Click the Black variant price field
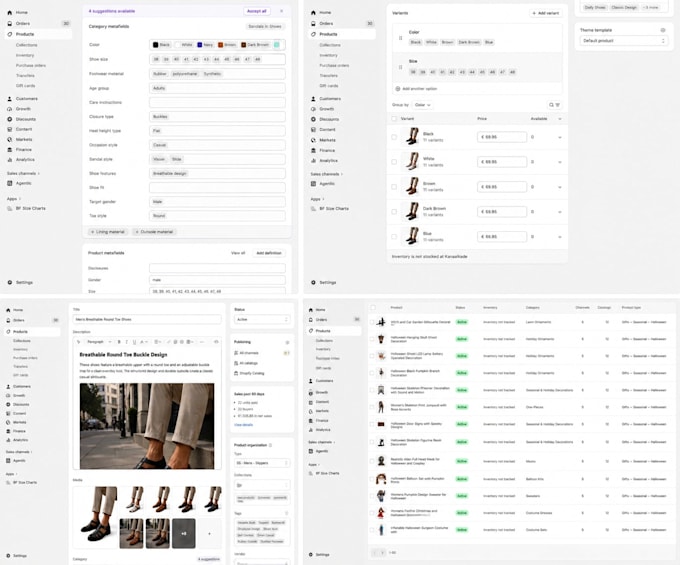This screenshot has height=565, width=680. click(x=502, y=137)
